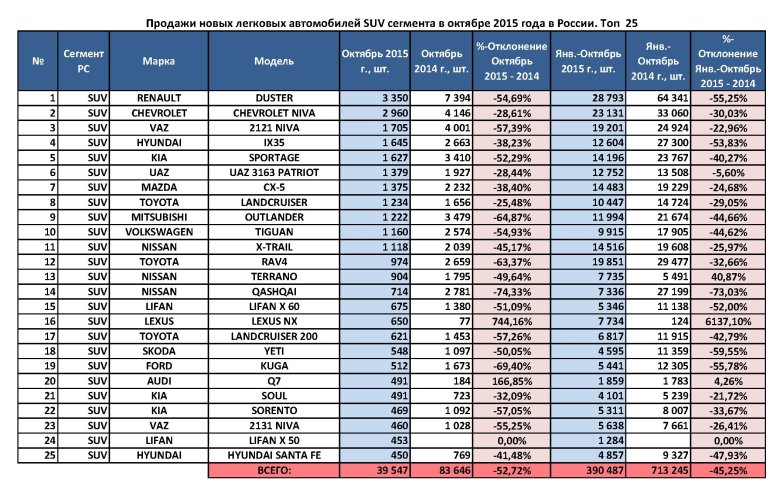Click the 6137,10% deviation cell

pyautogui.click(x=742, y=321)
